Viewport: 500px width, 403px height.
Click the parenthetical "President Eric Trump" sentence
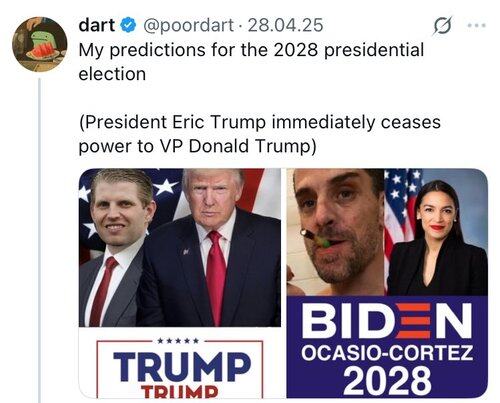click(x=260, y=134)
